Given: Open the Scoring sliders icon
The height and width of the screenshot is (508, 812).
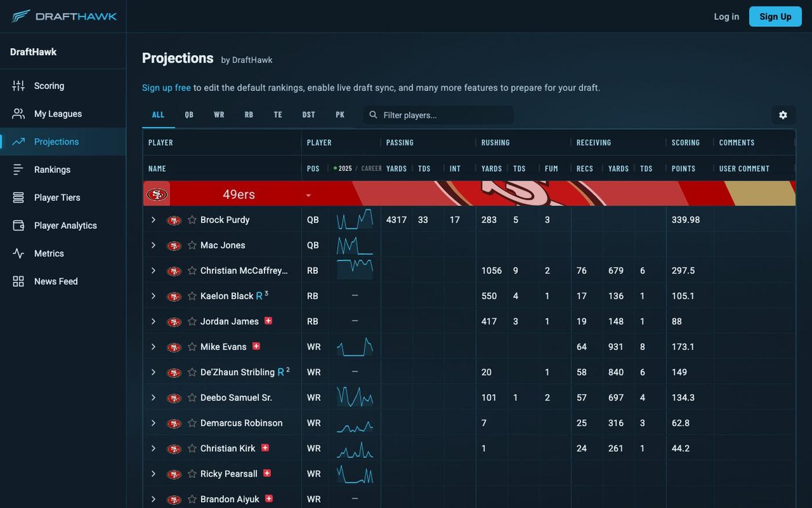Looking at the screenshot, I should [x=19, y=86].
